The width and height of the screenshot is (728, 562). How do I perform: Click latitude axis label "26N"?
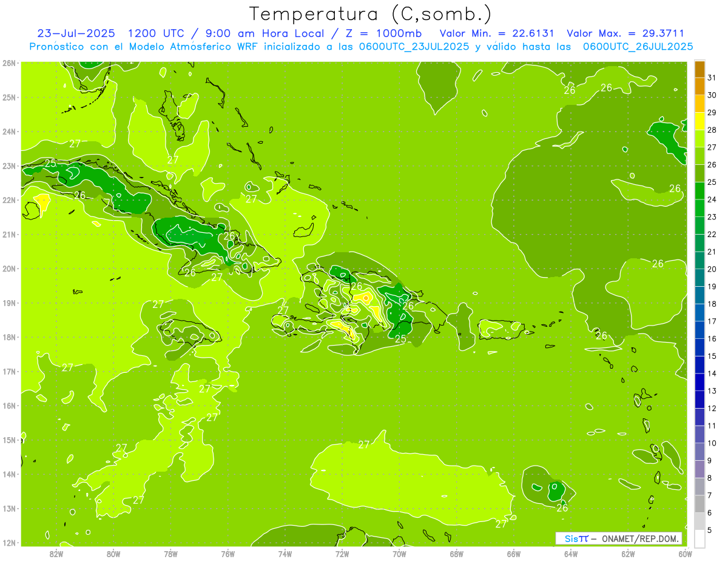coord(9,63)
